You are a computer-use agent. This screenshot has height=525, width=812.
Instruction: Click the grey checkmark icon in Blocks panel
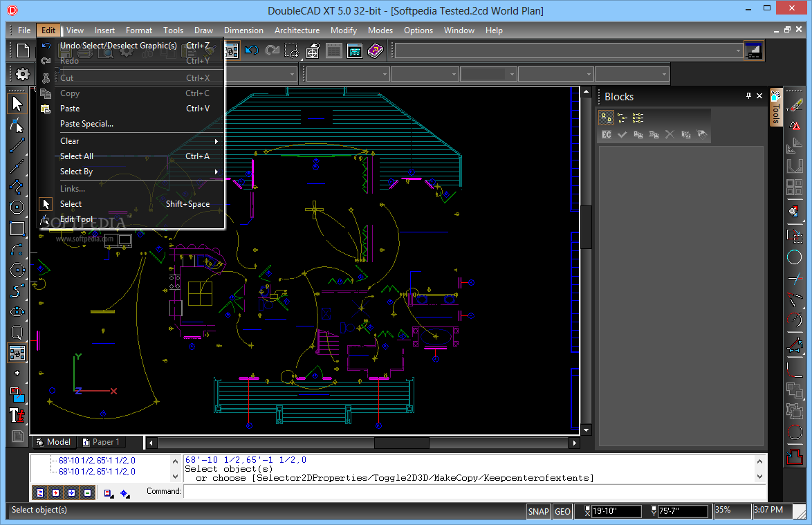(x=622, y=135)
